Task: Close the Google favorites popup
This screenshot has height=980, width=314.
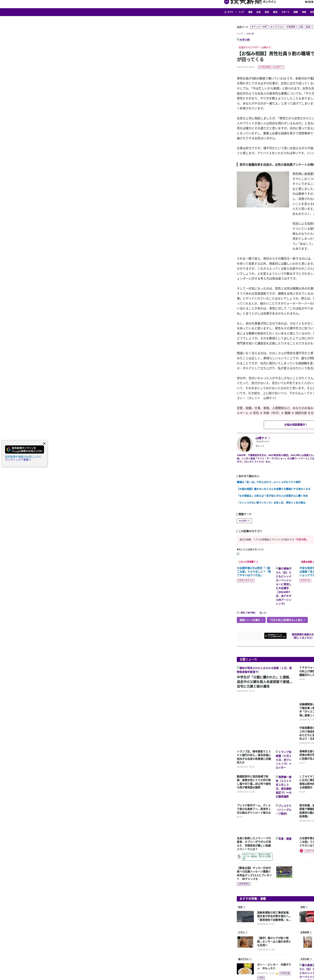Action: click(x=44, y=444)
